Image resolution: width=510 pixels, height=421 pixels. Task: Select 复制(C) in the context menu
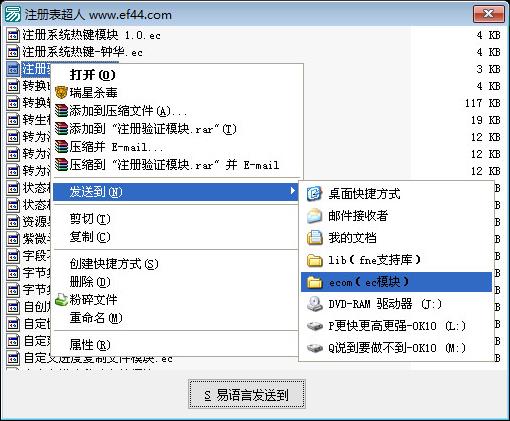click(90, 237)
